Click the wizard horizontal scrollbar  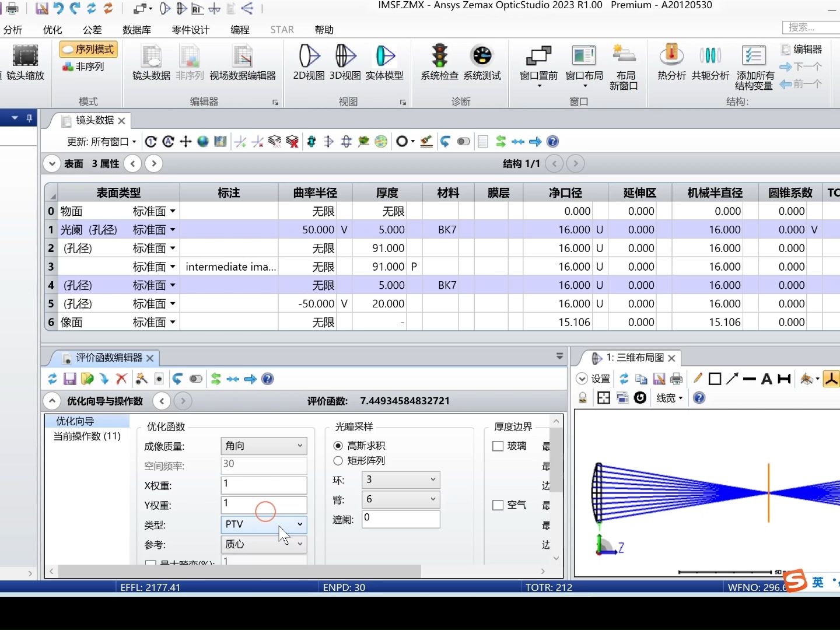click(x=239, y=571)
